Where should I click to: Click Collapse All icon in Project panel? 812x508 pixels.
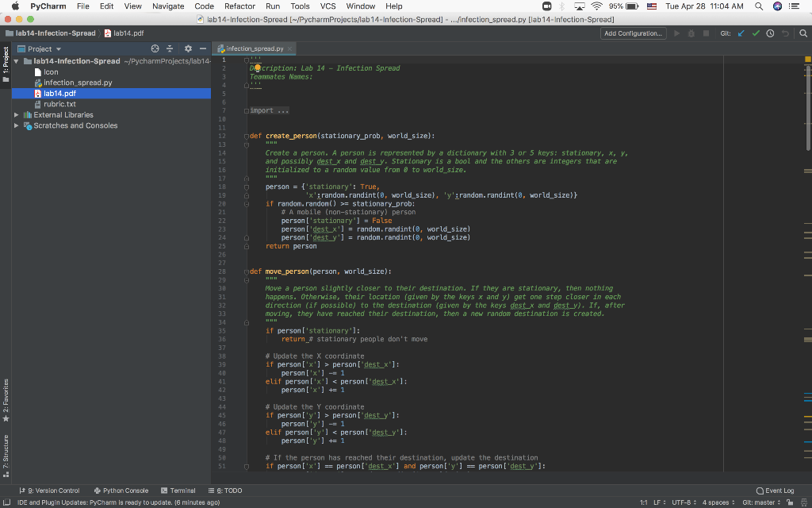click(x=170, y=49)
